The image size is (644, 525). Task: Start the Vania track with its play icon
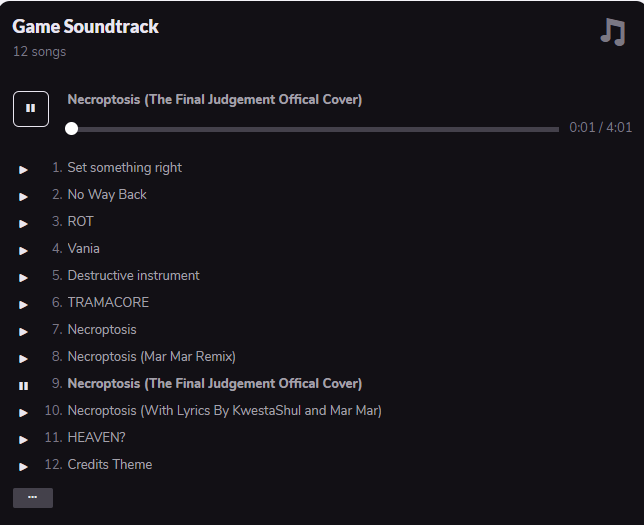point(23,250)
